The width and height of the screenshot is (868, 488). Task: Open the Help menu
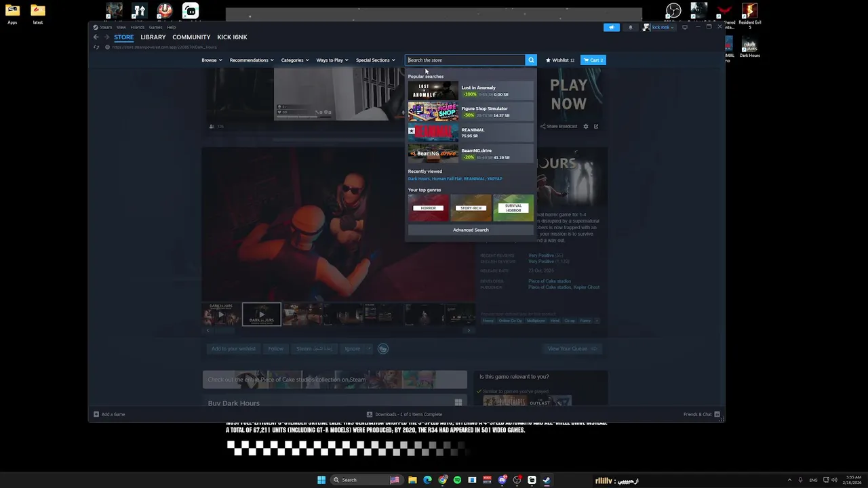pos(172,27)
